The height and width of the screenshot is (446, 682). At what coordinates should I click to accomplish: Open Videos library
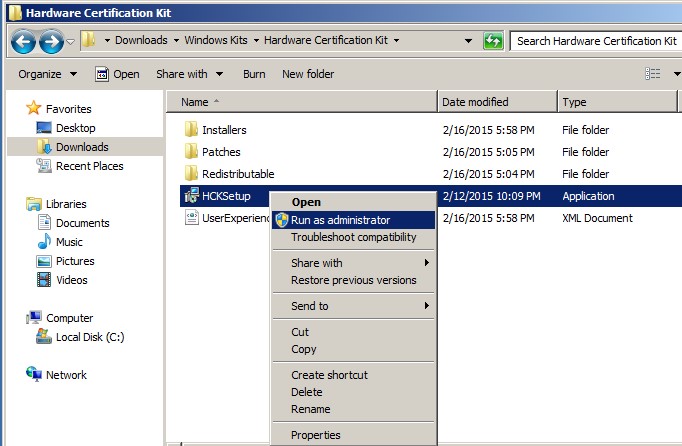click(x=71, y=280)
